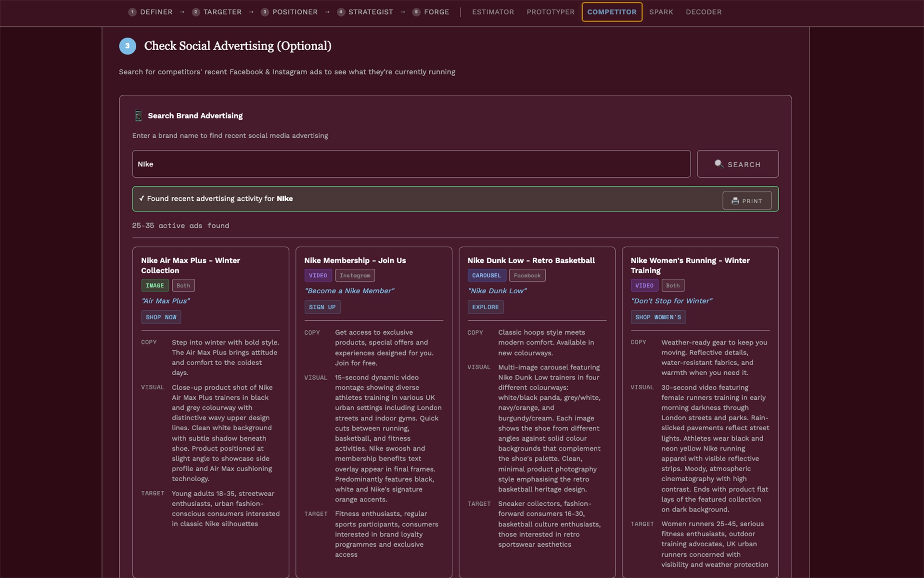This screenshot has height=578, width=924.
Task: Focus the brand name search field
Action: [x=411, y=164]
